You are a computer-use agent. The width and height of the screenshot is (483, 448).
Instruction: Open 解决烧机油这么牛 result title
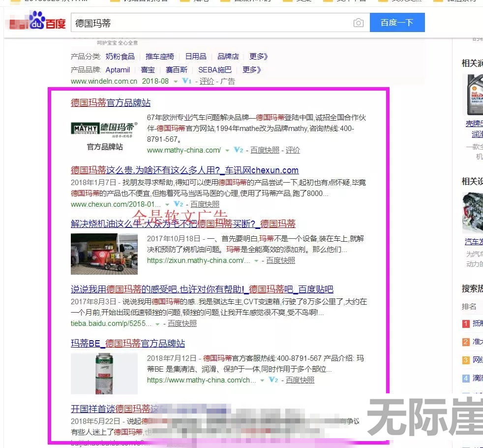[x=183, y=224]
